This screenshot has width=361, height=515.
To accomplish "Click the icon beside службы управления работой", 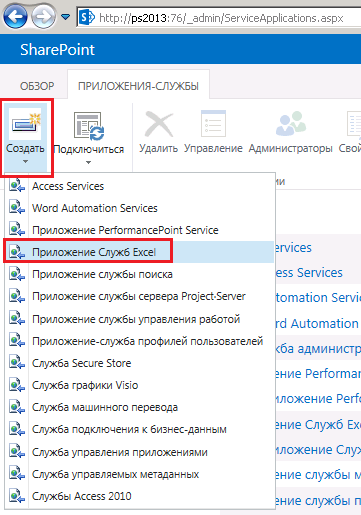I will click(17, 319).
